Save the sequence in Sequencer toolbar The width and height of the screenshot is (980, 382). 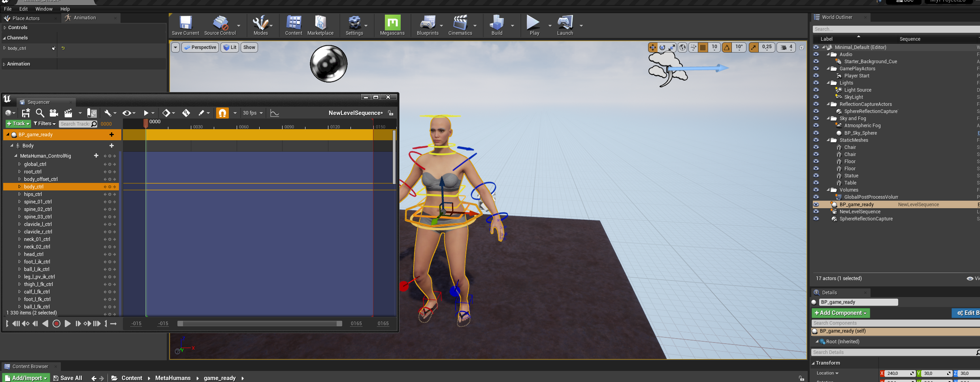26,113
